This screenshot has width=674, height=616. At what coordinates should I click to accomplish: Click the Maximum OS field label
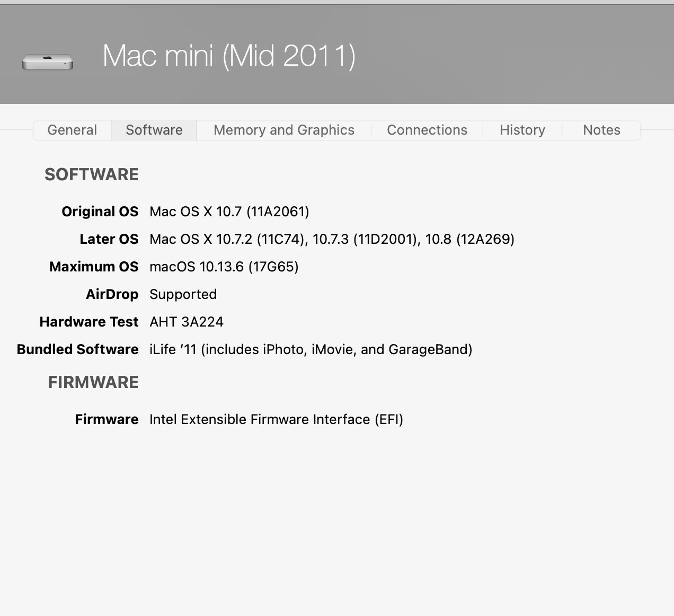pyautogui.click(x=94, y=267)
